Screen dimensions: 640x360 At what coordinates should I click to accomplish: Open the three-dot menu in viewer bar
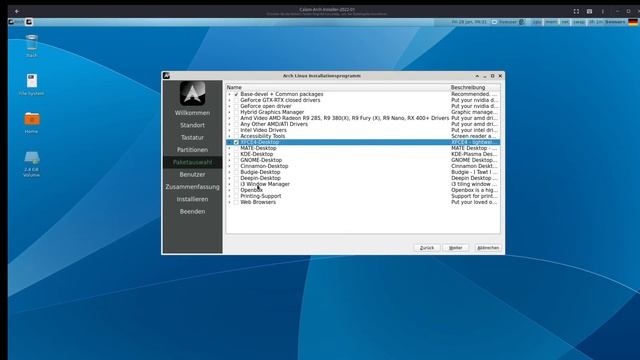click(x=602, y=11)
